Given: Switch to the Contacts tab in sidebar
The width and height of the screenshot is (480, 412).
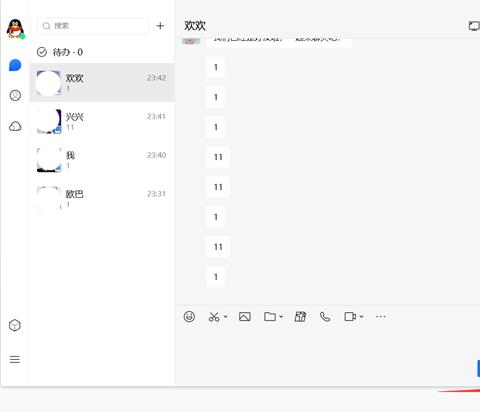Looking at the screenshot, I should coord(15,95).
